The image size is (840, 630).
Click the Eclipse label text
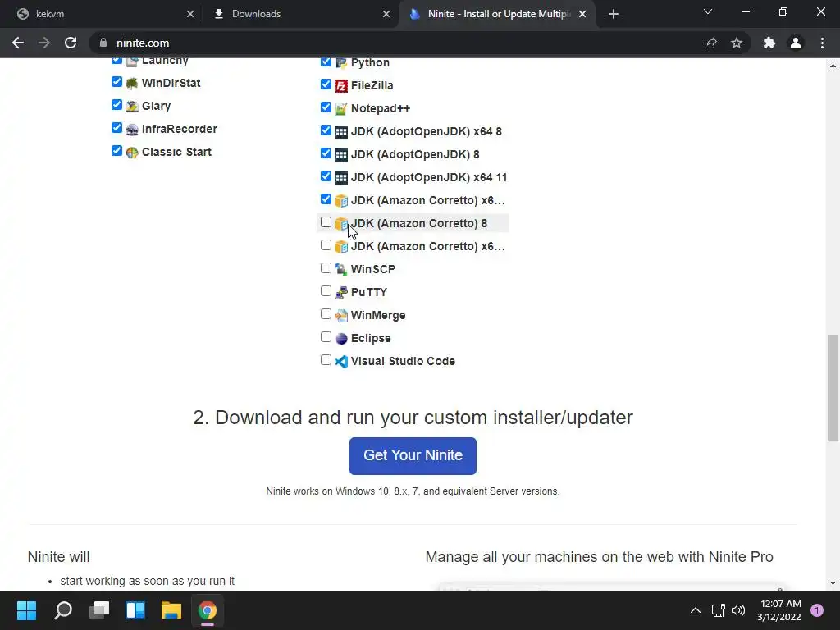371,339
